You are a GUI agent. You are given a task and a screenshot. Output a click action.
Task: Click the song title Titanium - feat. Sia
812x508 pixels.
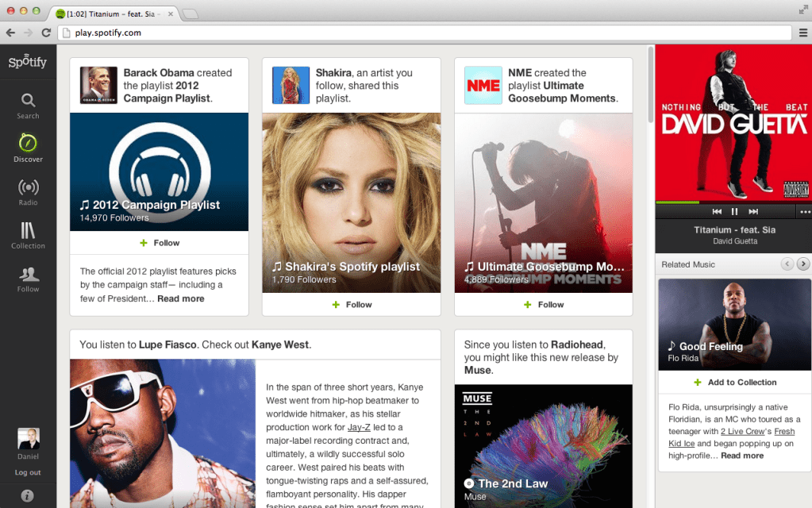pos(734,230)
